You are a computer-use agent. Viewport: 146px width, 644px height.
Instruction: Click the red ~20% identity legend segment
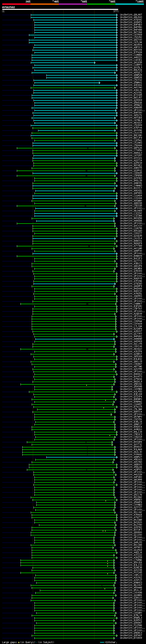tap(16, 4)
